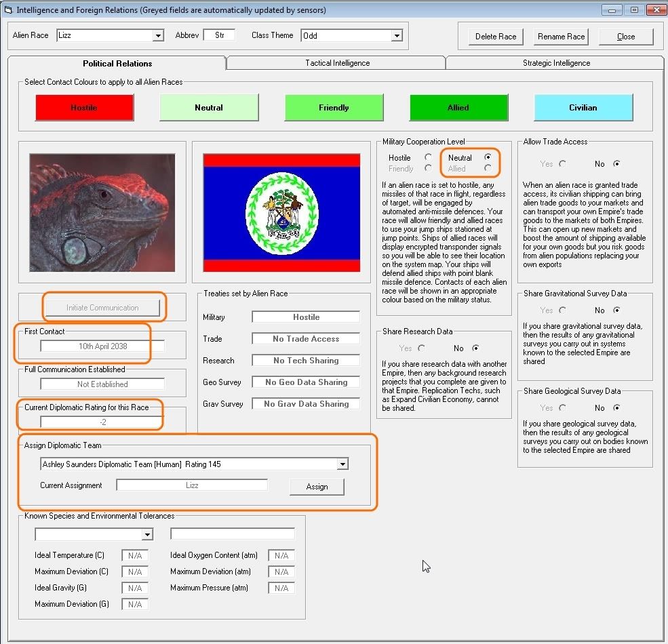Set Allow Trade Access to Yes
The height and width of the screenshot is (644, 668).
(562, 163)
